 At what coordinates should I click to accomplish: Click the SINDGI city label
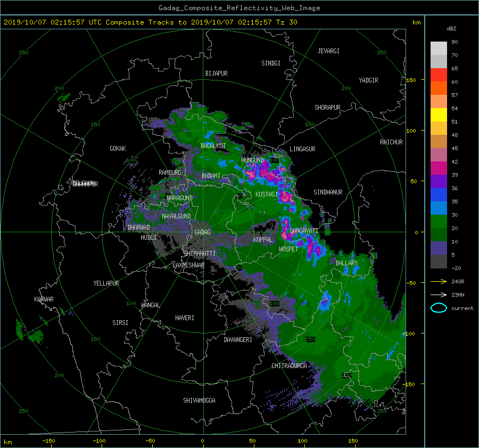click(271, 63)
